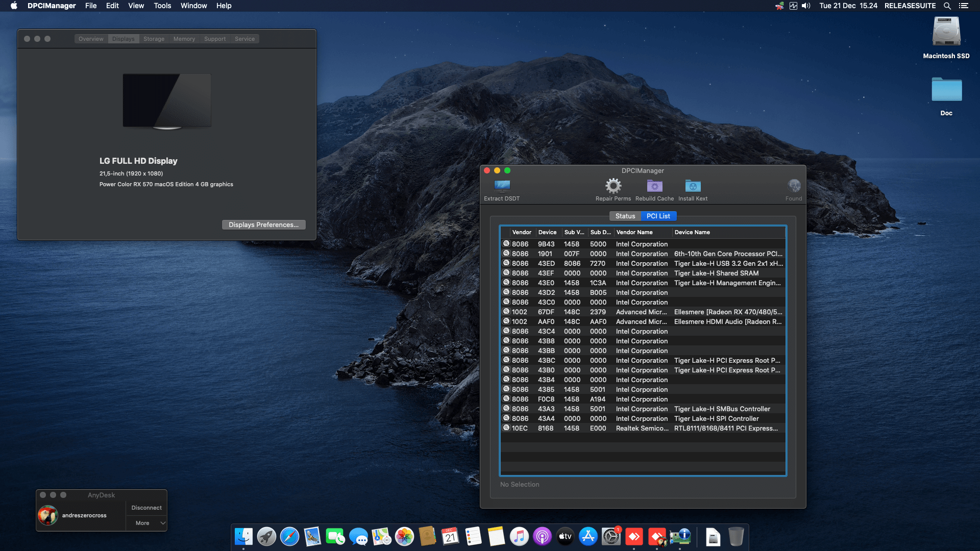Click the Extract DSDT toolbar icon
The image size is (980, 551).
click(502, 186)
